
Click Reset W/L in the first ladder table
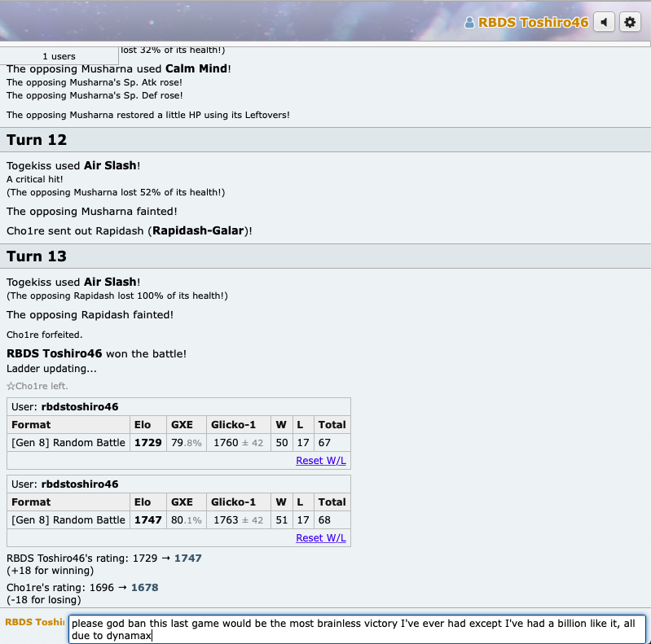tap(320, 461)
